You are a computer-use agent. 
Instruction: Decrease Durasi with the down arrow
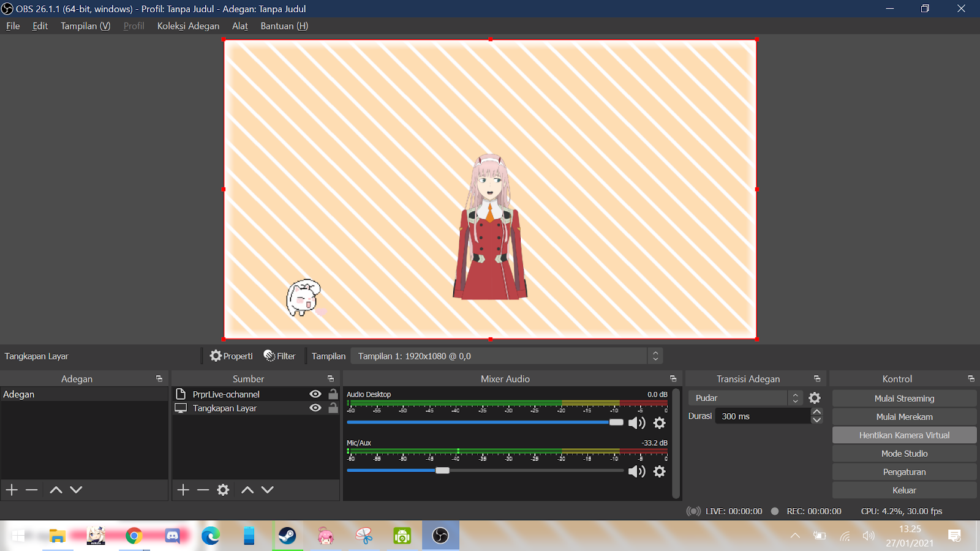[816, 420]
